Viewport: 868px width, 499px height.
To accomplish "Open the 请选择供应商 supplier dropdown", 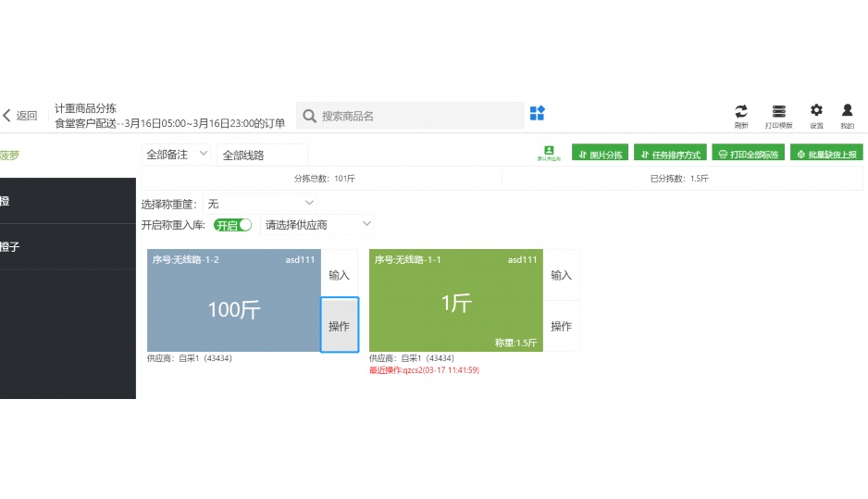I will [x=317, y=225].
